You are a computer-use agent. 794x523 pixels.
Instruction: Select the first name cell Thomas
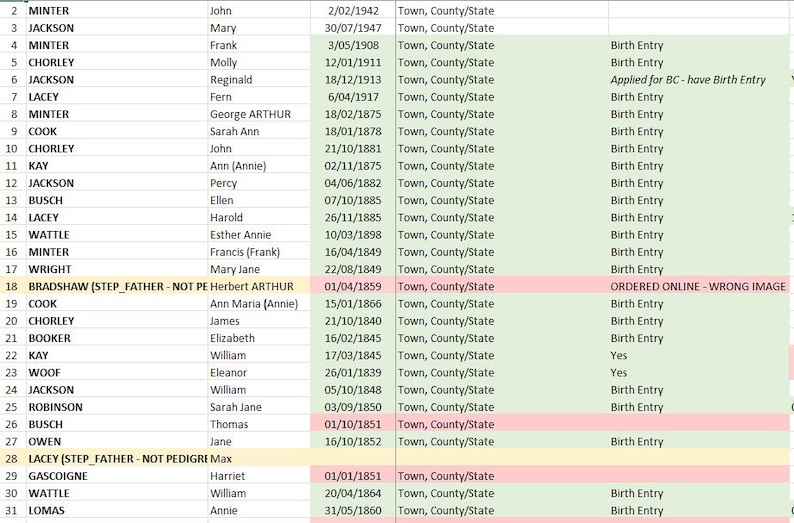pos(259,424)
